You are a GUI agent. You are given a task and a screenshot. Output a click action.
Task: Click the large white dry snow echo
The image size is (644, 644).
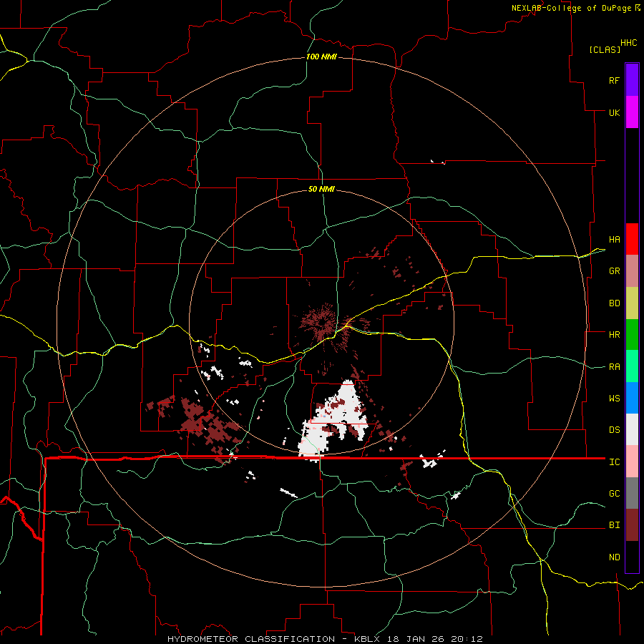333,421
